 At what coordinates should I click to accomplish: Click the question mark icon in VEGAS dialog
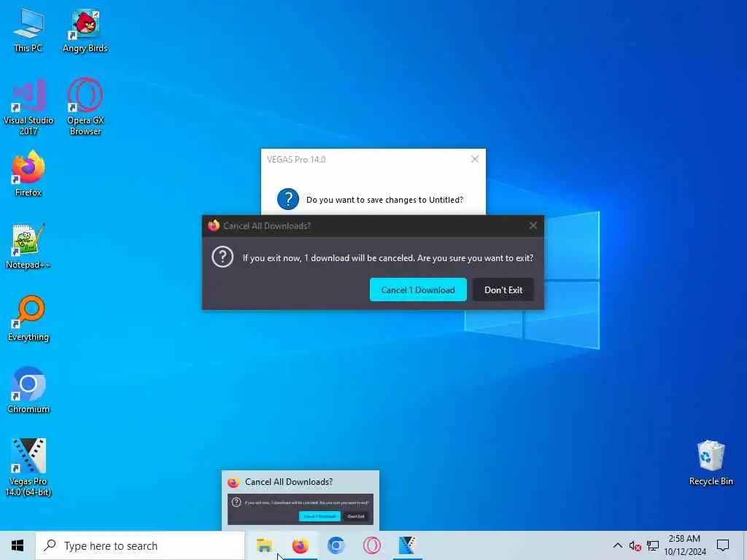(x=287, y=199)
